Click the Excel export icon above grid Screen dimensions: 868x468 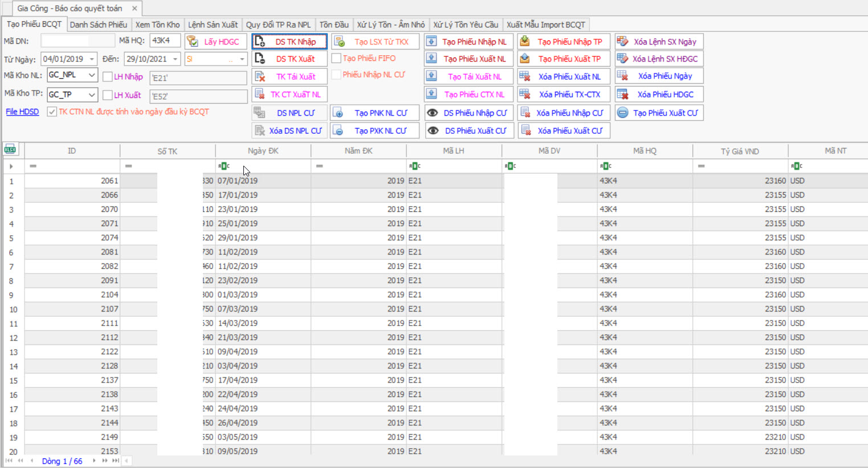pyautogui.click(x=10, y=150)
